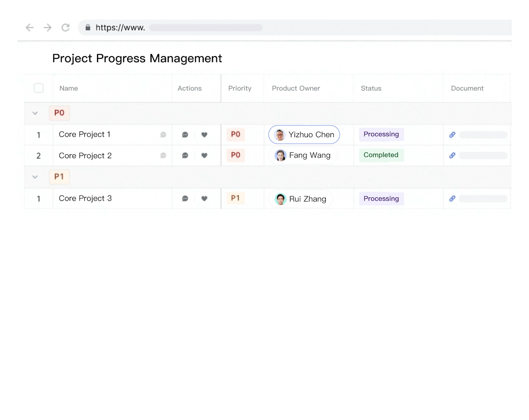
Task: Click the red P0 priority tag of Core Project 2
Action: [235, 155]
